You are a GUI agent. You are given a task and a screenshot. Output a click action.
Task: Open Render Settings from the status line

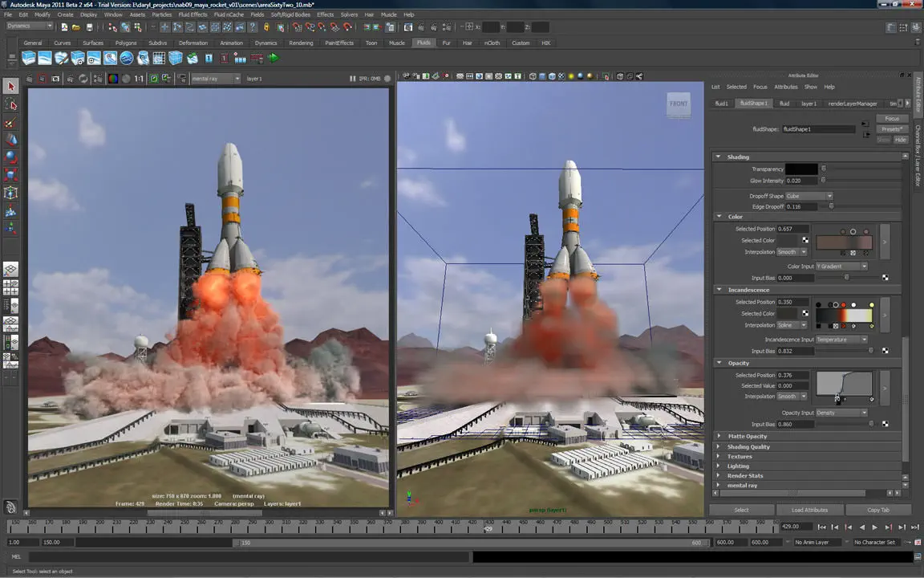(x=446, y=26)
